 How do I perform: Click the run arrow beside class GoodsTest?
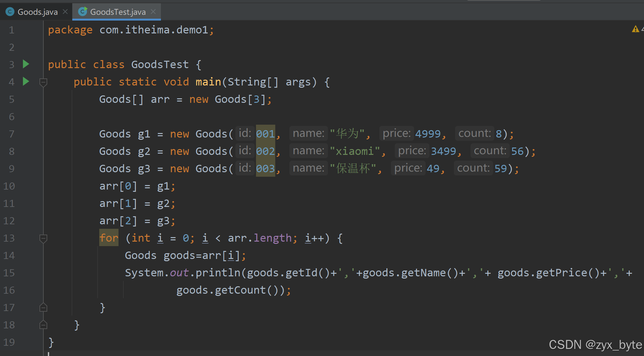tap(26, 64)
